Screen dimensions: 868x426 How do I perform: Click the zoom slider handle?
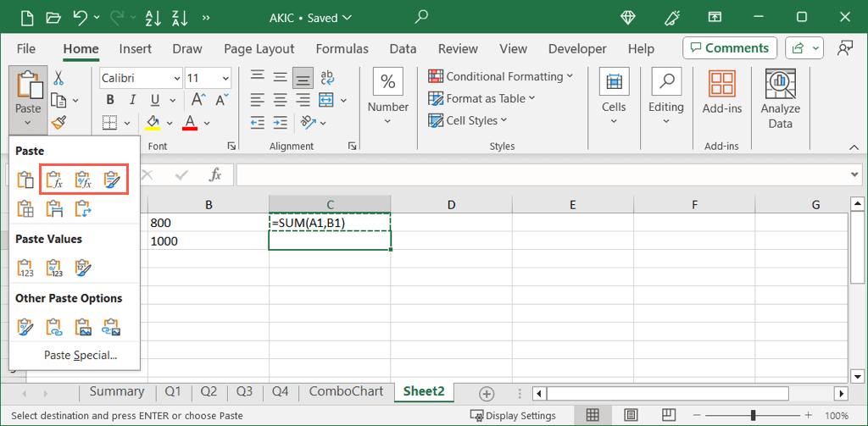(x=753, y=416)
